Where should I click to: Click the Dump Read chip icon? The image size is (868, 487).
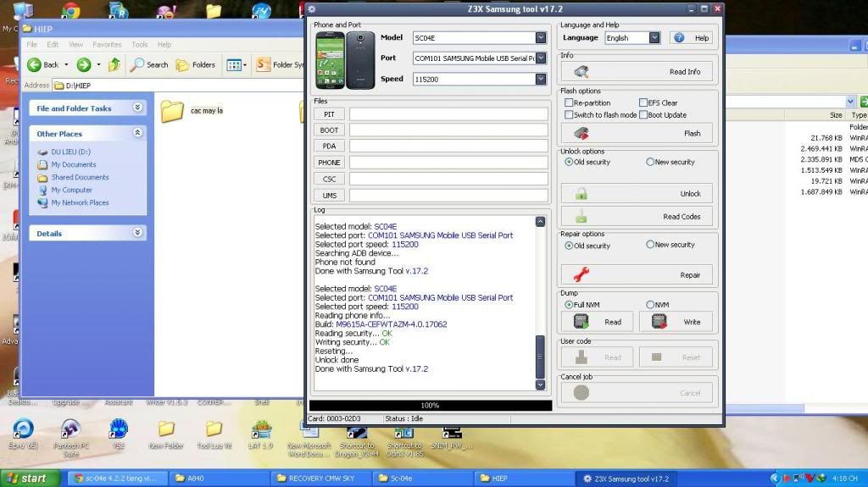(581, 322)
